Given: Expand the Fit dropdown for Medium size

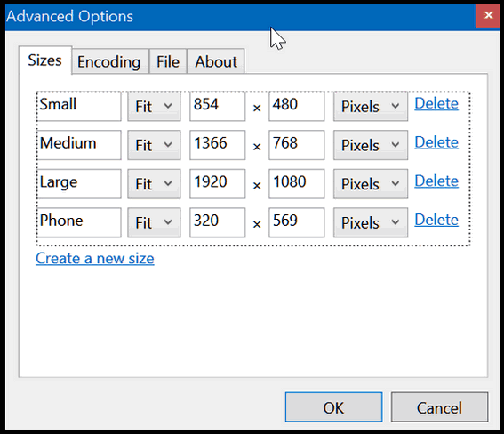Looking at the screenshot, I should pos(154,145).
